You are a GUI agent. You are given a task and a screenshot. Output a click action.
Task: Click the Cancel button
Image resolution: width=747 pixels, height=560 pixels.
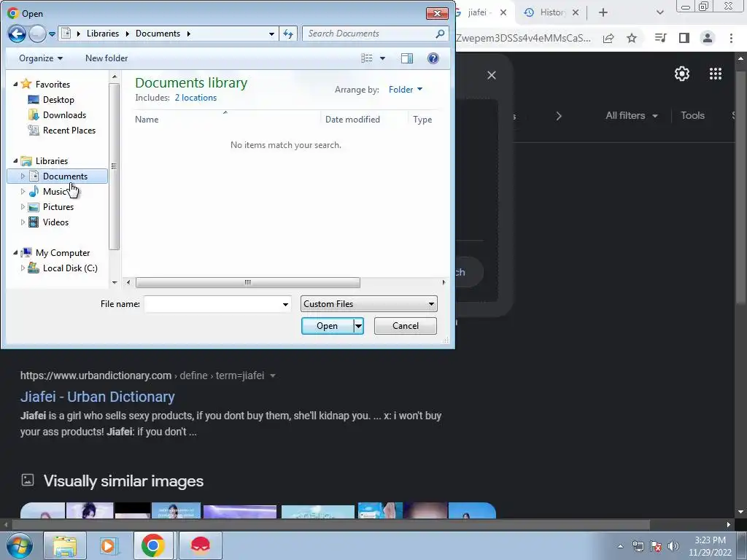406,326
